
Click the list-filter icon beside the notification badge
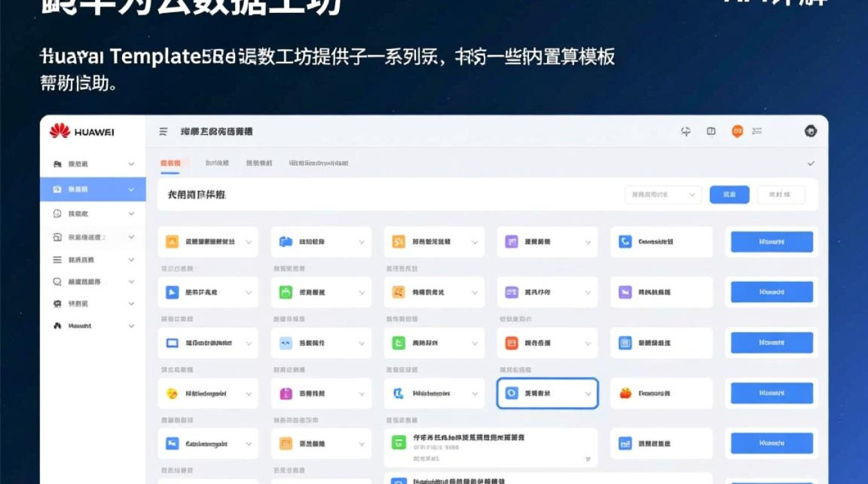(x=758, y=130)
